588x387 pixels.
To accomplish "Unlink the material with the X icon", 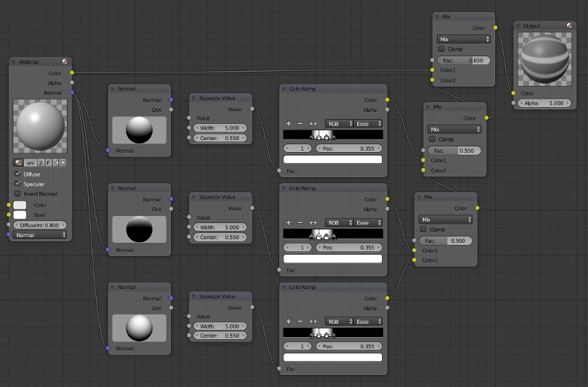I will pyautogui.click(x=63, y=163).
